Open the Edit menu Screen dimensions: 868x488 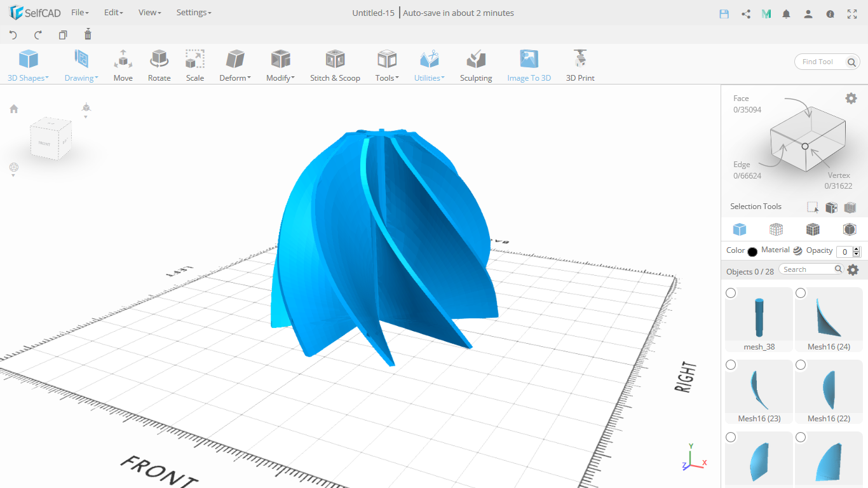point(114,13)
